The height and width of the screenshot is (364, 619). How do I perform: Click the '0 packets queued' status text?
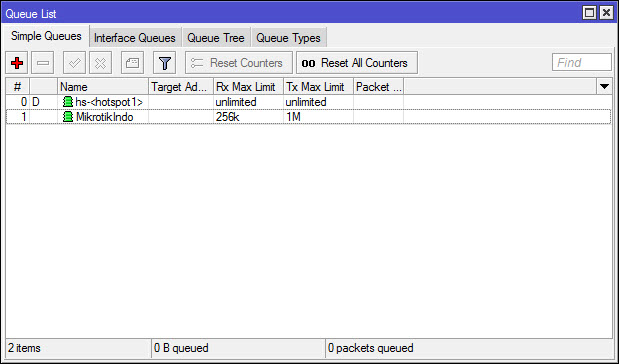[x=371, y=348]
